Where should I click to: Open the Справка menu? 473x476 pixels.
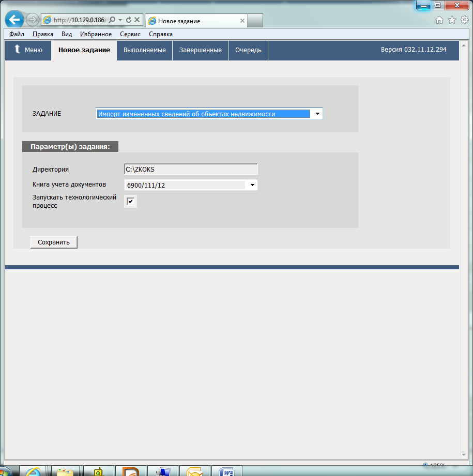tap(161, 34)
